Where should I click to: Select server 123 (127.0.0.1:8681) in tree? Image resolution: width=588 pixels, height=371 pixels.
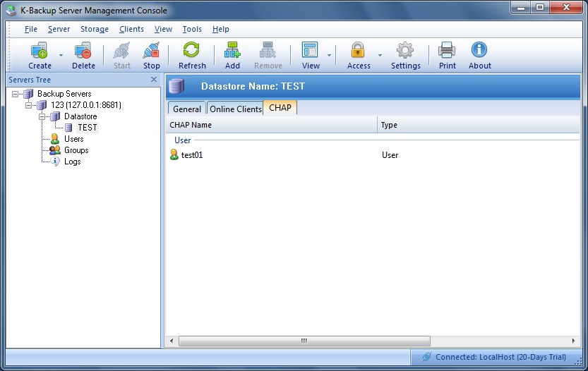click(x=86, y=105)
